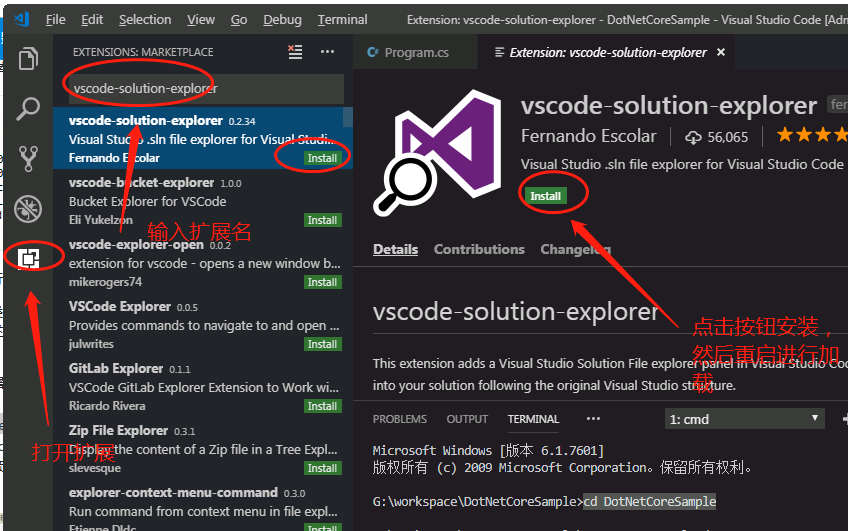Click the VS Code logo icon in title bar
This screenshot has height=531, width=848.
(22, 19)
